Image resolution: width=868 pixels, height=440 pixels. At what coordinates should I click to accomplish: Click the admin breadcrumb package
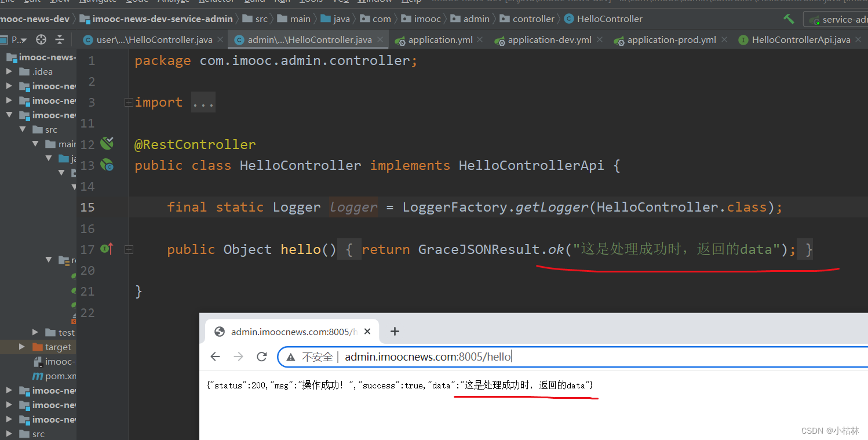(x=470, y=19)
